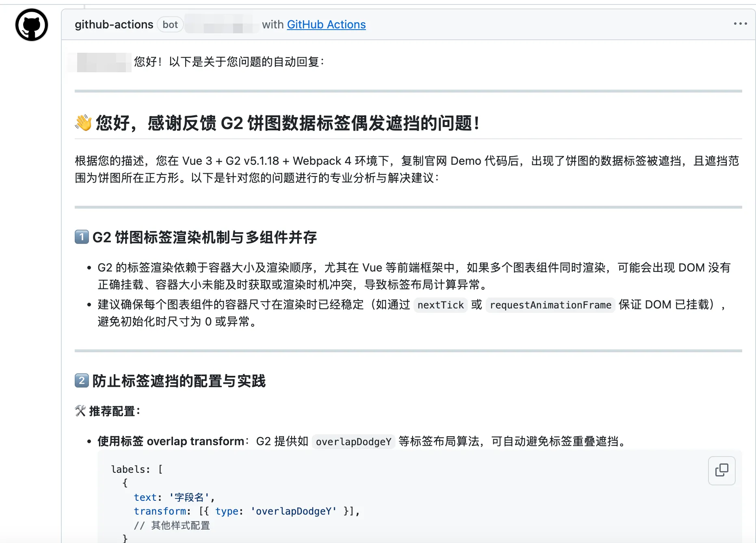This screenshot has width=756, height=543.
Task: Click bold text '使用标签 overlap transform'
Action: [171, 441]
